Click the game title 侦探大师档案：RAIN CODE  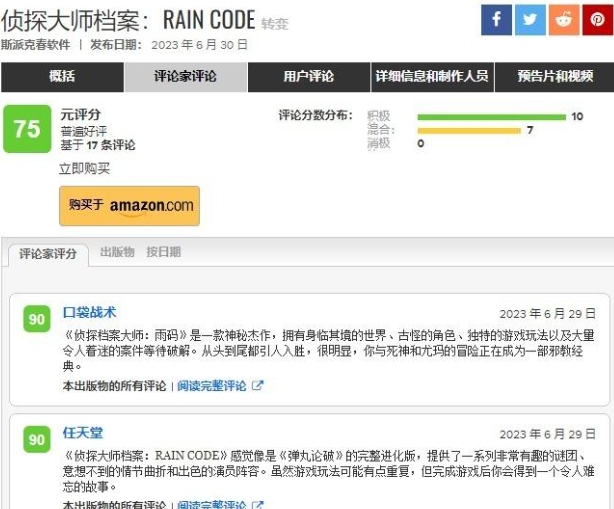pyautogui.click(x=128, y=20)
